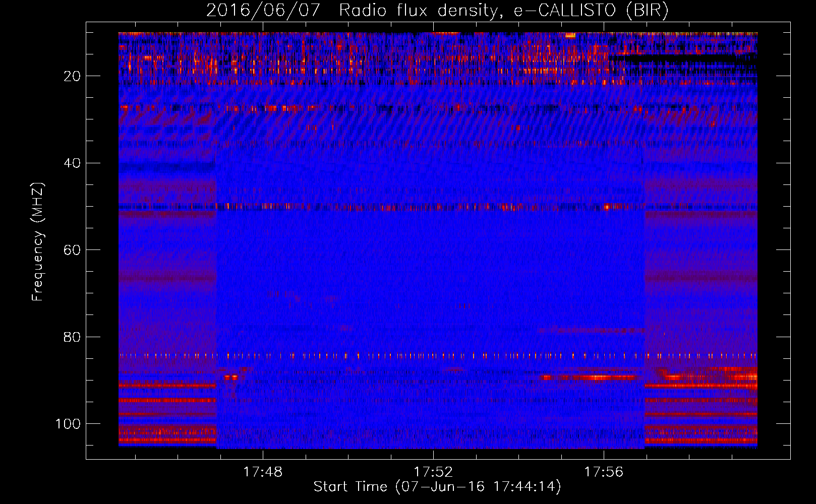Click the 'Frequency (MHZ)' y-axis label
The height and width of the screenshot is (504, 816).
[38, 241]
